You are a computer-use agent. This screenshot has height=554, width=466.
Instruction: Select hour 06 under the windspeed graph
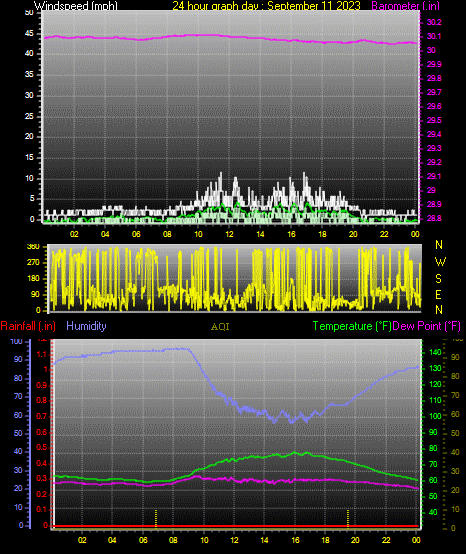coord(136,234)
